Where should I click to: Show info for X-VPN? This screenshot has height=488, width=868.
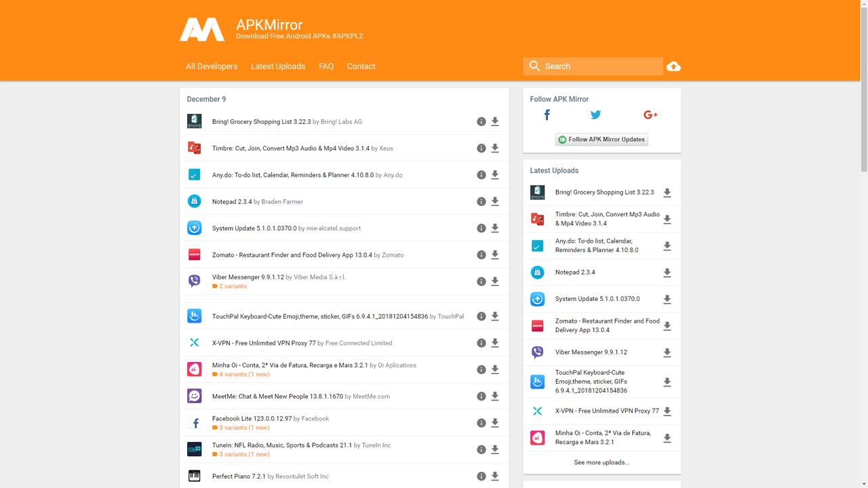(x=481, y=343)
